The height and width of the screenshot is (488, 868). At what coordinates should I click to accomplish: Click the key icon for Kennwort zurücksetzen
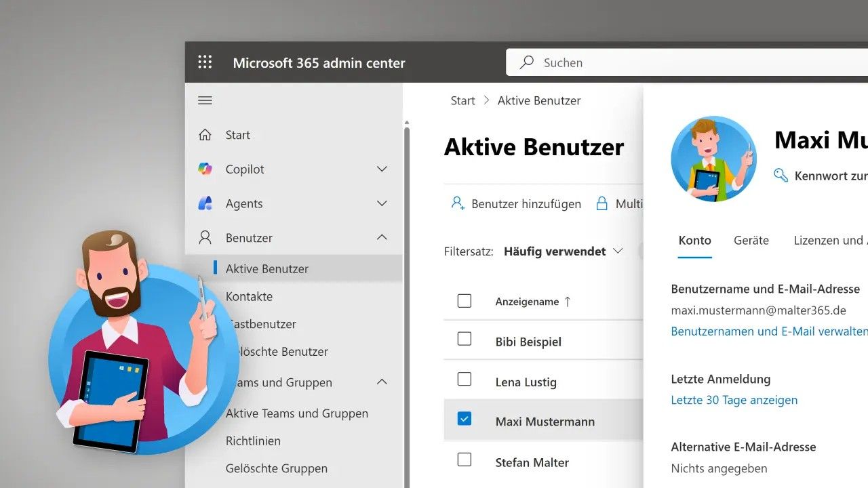pyautogui.click(x=781, y=176)
